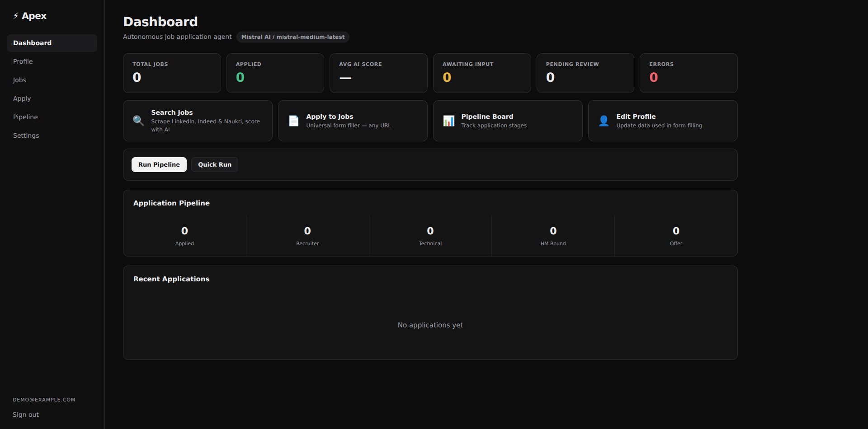Click the Edit Profile person icon
868x429 pixels.
pyautogui.click(x=604, y=121)
